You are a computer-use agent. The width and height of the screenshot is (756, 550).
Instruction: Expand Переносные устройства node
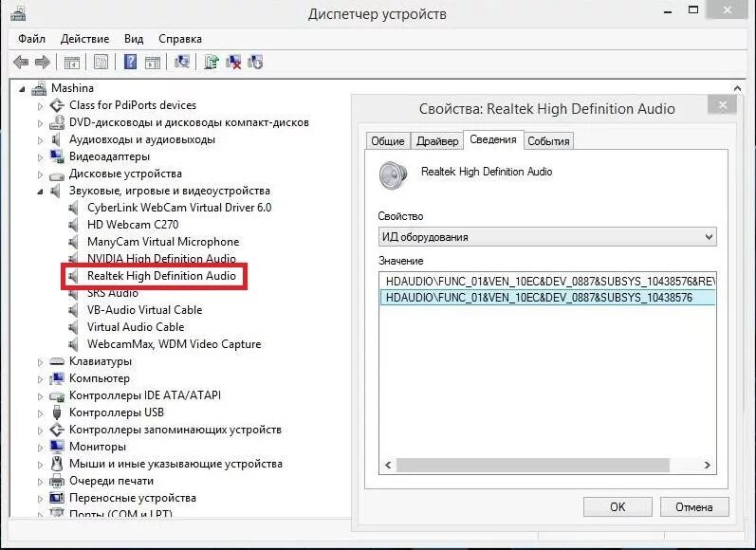(41, 499)
